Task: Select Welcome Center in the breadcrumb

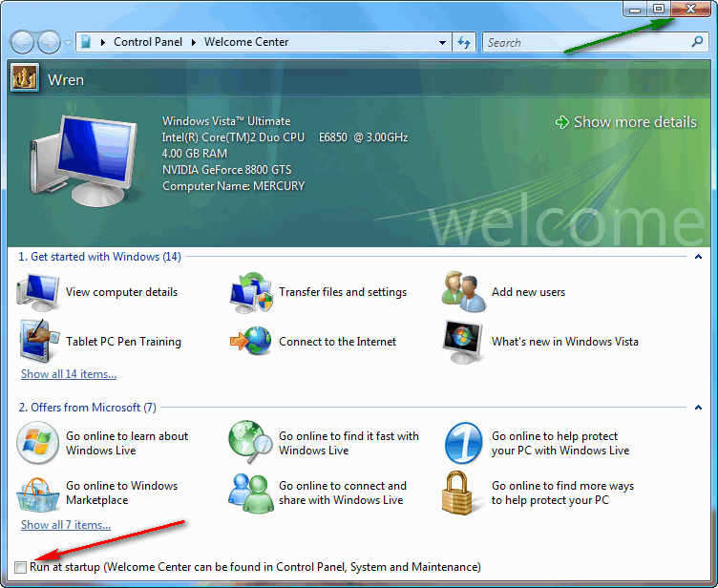Action: pyautogui.click(x=246, y=42)
